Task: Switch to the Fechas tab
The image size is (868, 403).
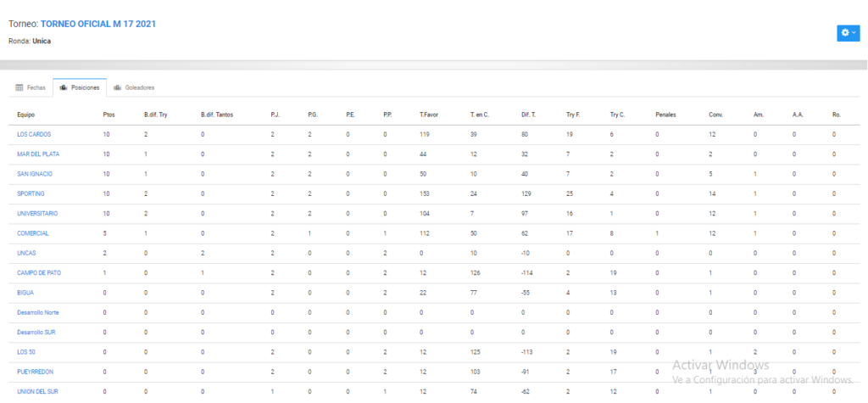Action: click(31, 87)
